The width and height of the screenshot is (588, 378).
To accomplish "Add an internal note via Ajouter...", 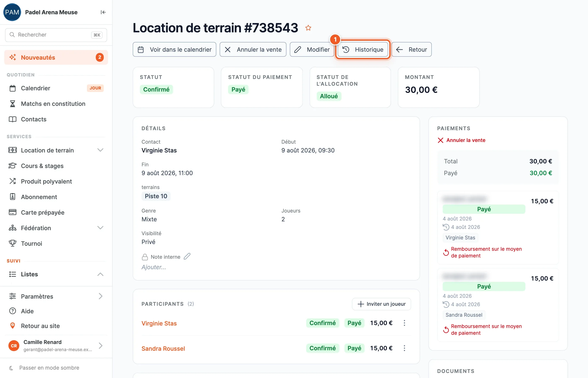I will click(154, 267).
